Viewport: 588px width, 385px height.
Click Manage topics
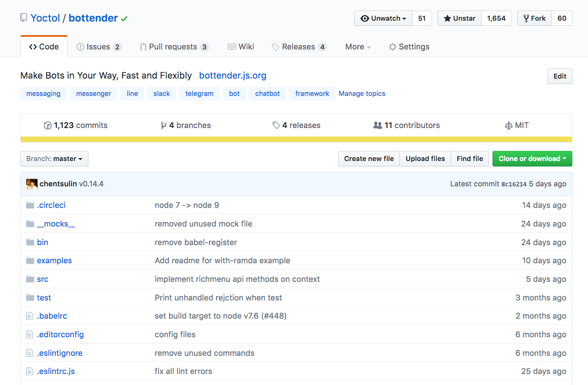click(362, 93)
